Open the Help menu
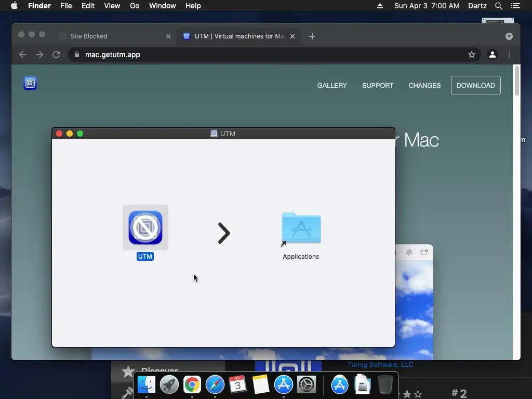Image resolution: width=532 pixels, height=399 pixels. [x=193, y=6]
